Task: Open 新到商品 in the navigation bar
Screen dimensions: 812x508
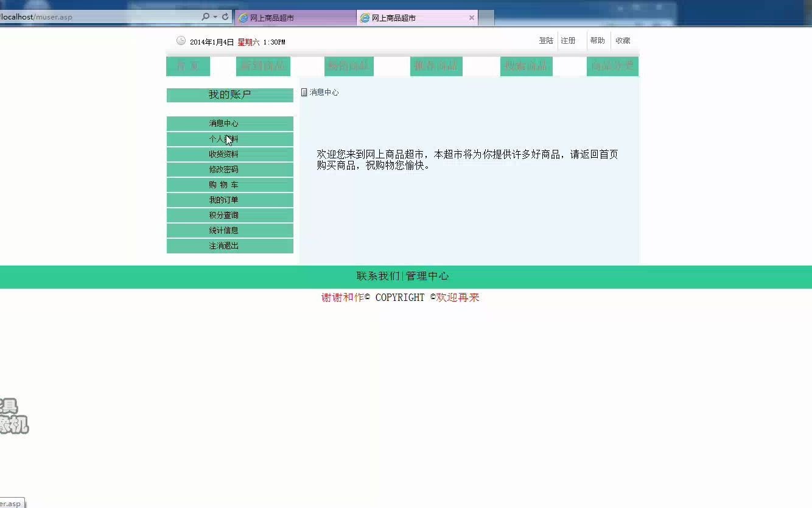Action: coord(263,66)
